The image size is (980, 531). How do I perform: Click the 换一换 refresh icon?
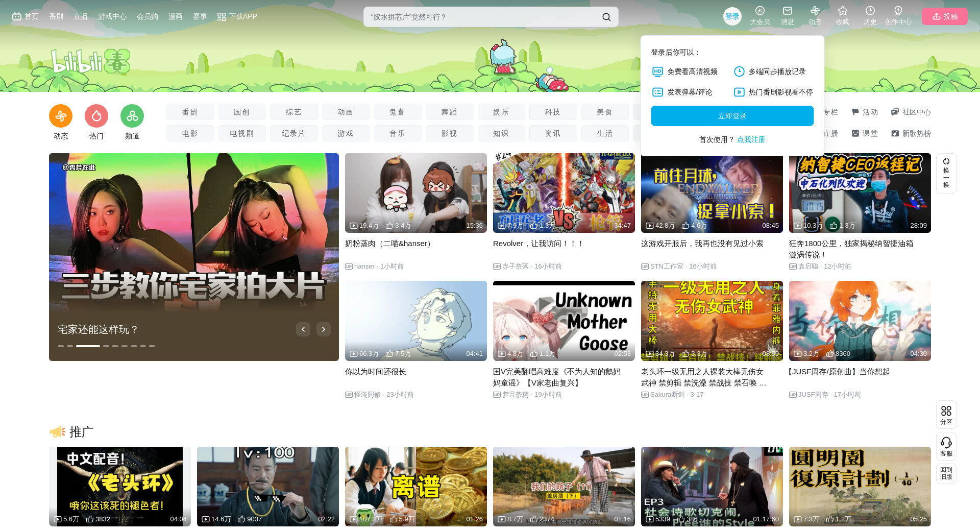click(x=946, y=161)
